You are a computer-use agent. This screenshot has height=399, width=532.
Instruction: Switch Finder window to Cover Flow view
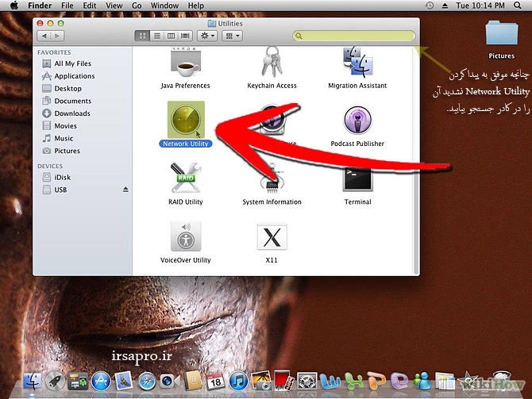(x=185, y=36)
